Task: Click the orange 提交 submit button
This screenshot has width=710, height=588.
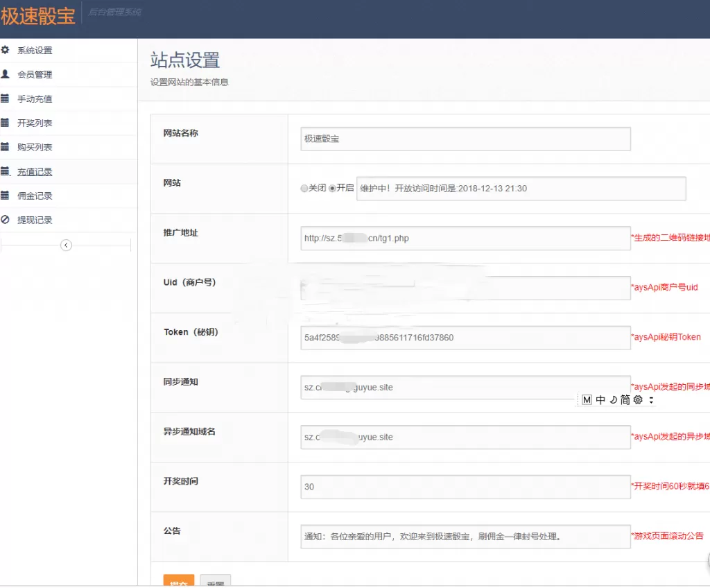Action: click(x=179, y=581)
